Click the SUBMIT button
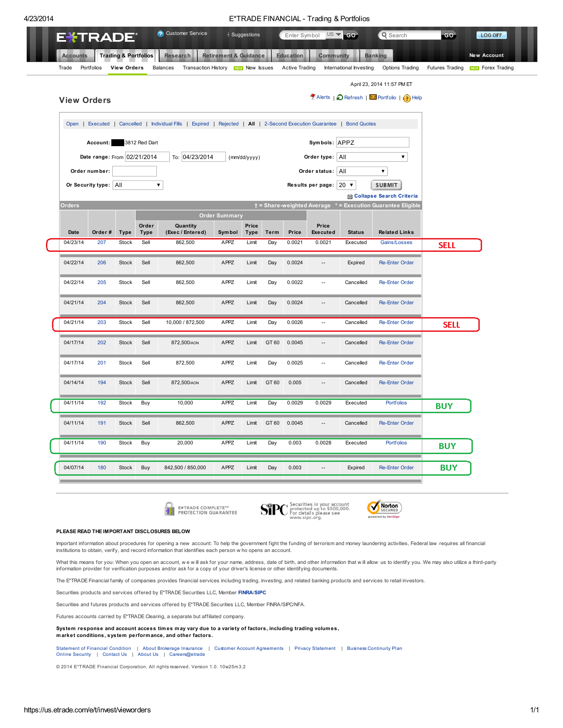The image size is (563, 728). tap(386, 185)
